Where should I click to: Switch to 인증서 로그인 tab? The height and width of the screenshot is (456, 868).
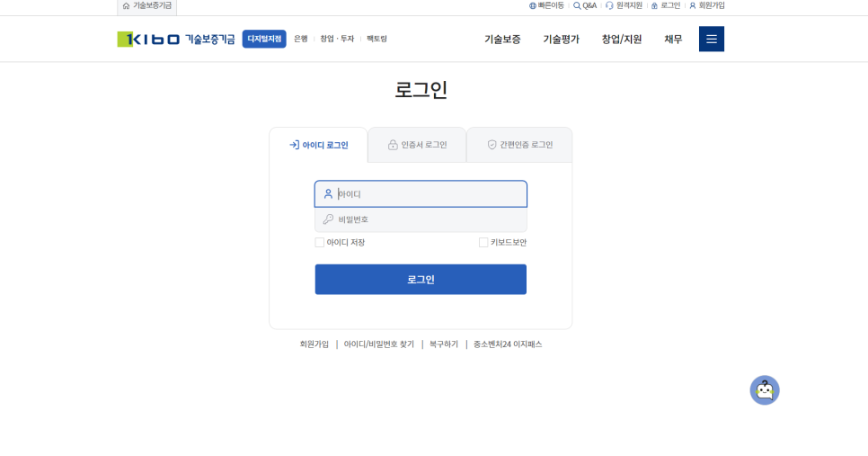[417, 145]
